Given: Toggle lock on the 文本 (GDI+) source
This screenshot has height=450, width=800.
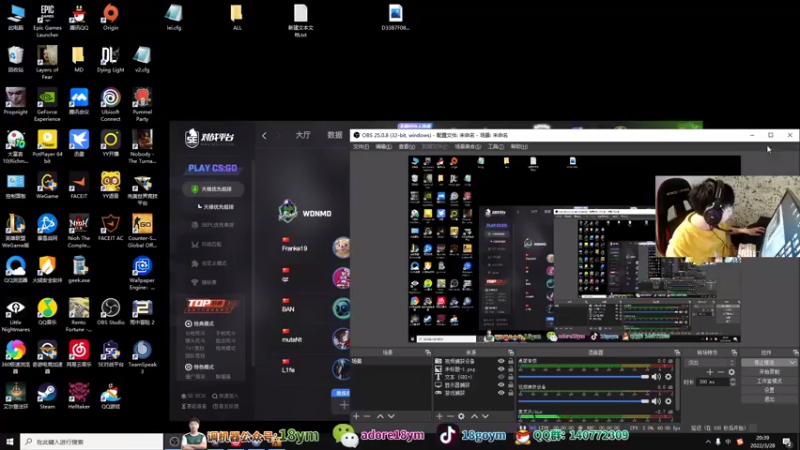Looking at the screenshot, I should [x=511, y=377].
